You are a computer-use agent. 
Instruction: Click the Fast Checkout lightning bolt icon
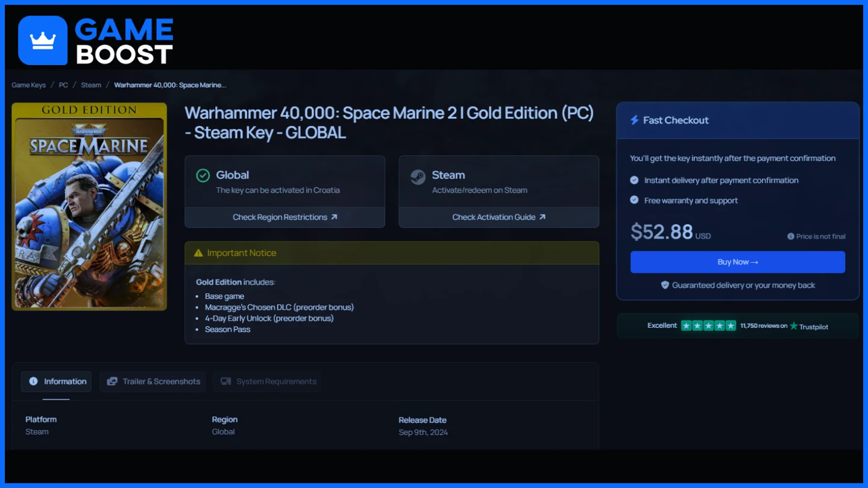click(634, 120)
